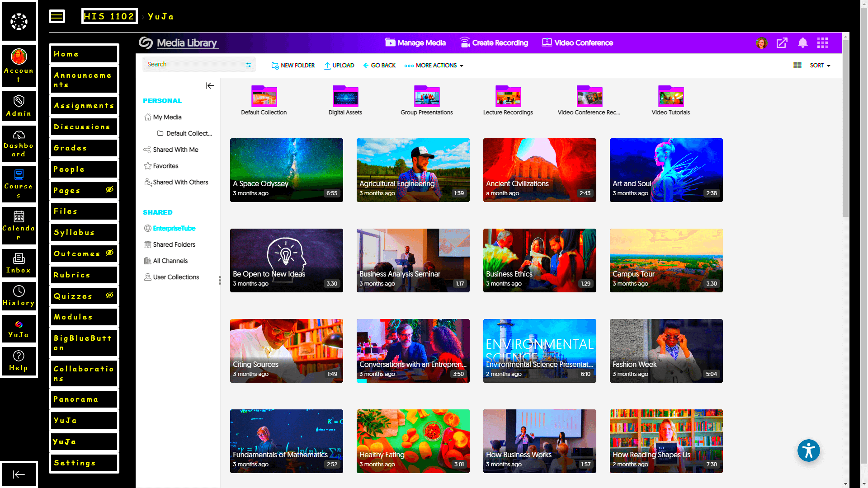Viewport: 868px width, 488px height.
Task: Toggle visibility eye on Quizzes
Action: 109,295
